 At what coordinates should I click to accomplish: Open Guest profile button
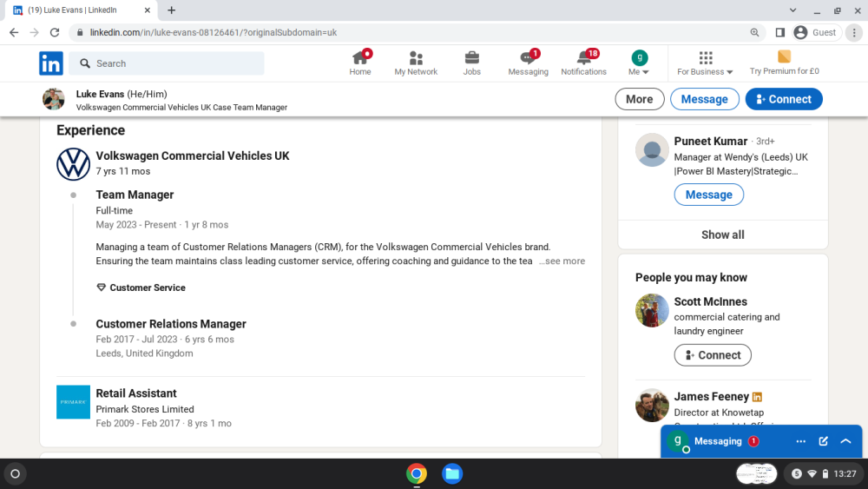tap(815, 33)
